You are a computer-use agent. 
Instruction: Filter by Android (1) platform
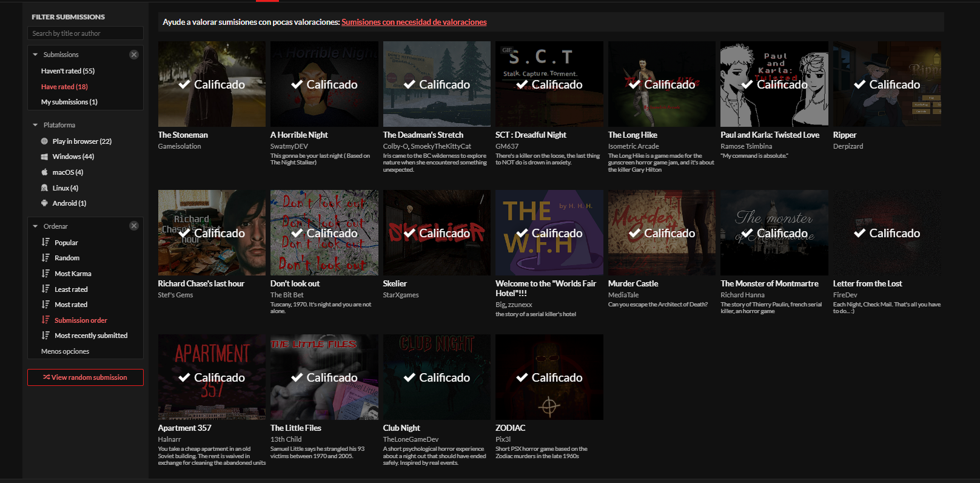[x=69, y=203]
